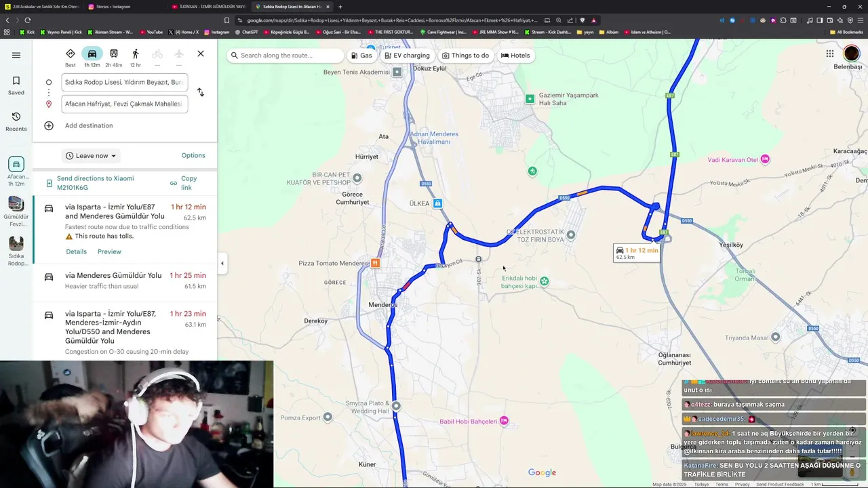Open Google account avatar
Image resolution: width=868 pixels, height=488 pixels.
click(x=851, y=54)
